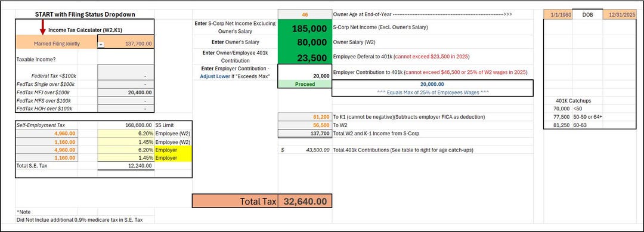Select the S-Corp Net Income (Excl. Owner's Salary) label
Image resolution: width=644 pixels, height=232 pixels.
380,28
